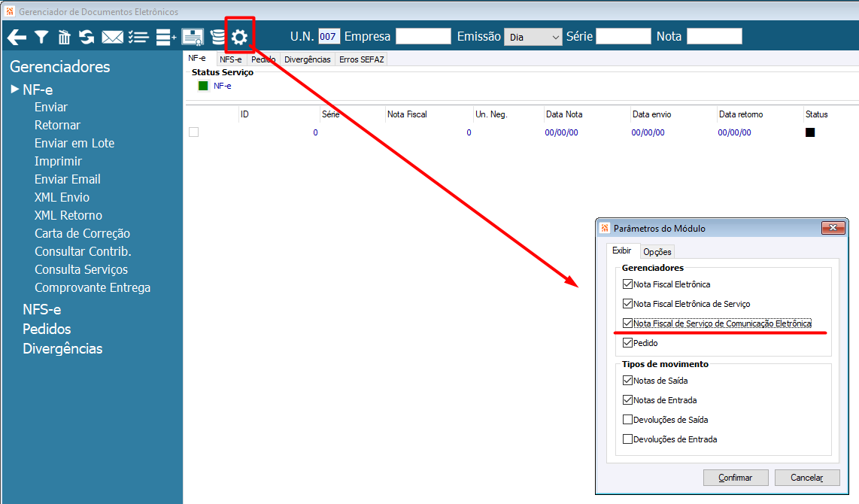Viewport: 859px width, 504px height.
Task: Click the U.N. input field with 007
Action: click(x=328, y=37)
